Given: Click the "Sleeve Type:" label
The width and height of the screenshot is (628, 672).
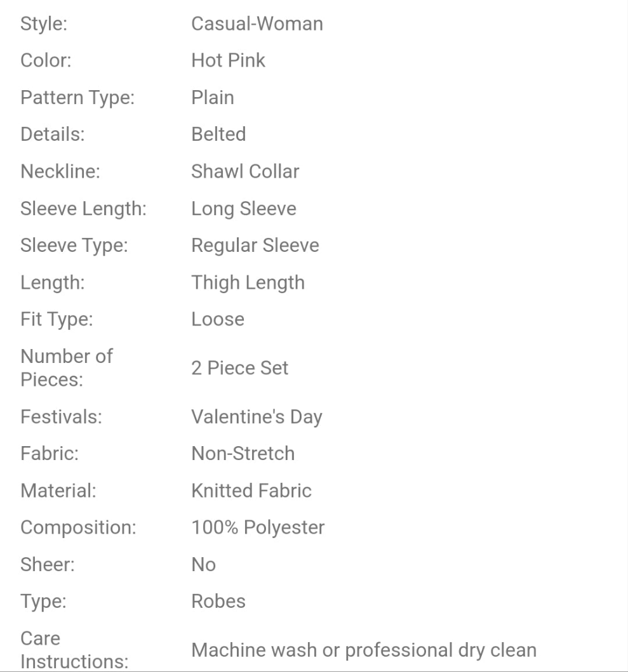Looking at the screenshot, I should pyautogui.click(x=74, y=245).
